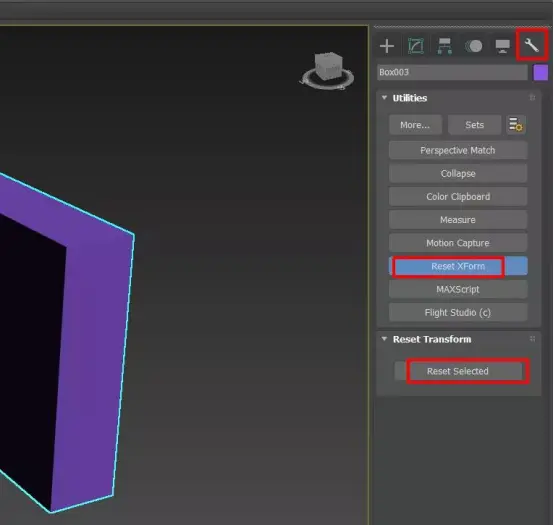Toggle the Reset XForm utility
This screenshot has width=554, height=525.
coord(458,266)
